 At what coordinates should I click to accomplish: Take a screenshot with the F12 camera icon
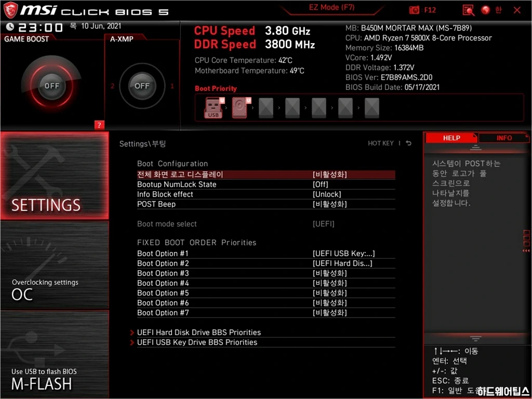(414, 10)
